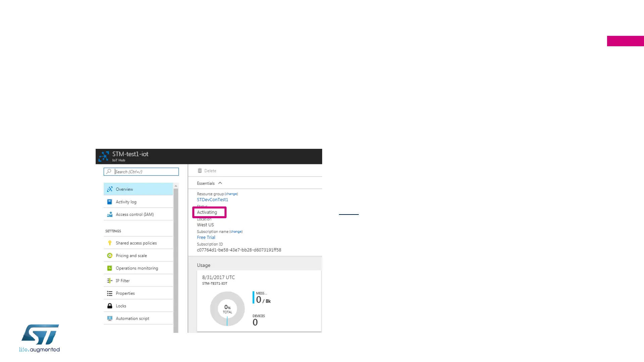Open the Free Trial subscription link
Screen dimensions: 644x362
[206, 237]
